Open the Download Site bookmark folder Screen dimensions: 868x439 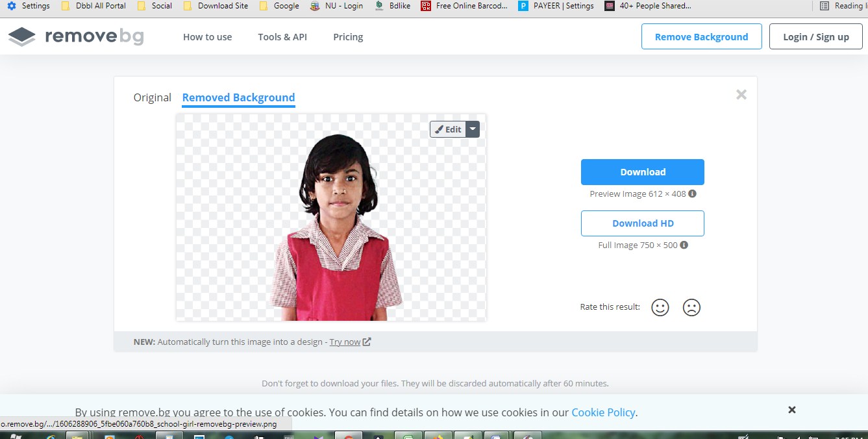point(216,6)
